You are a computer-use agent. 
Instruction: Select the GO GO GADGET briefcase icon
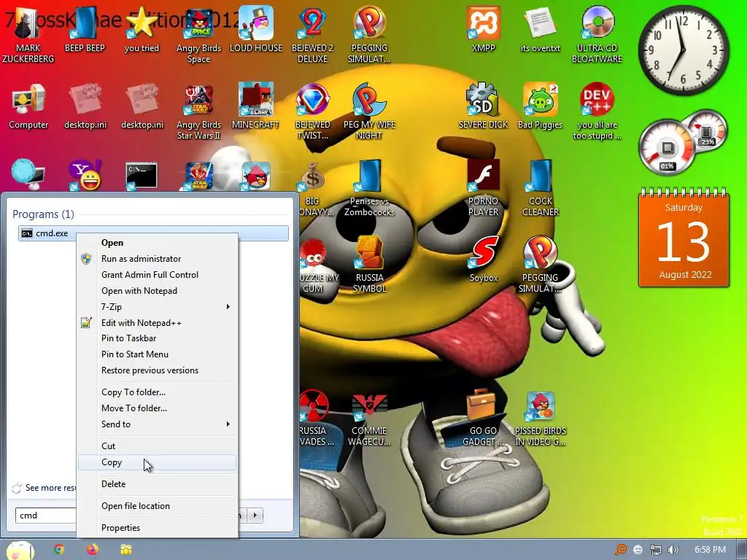(x=483, y=418)
